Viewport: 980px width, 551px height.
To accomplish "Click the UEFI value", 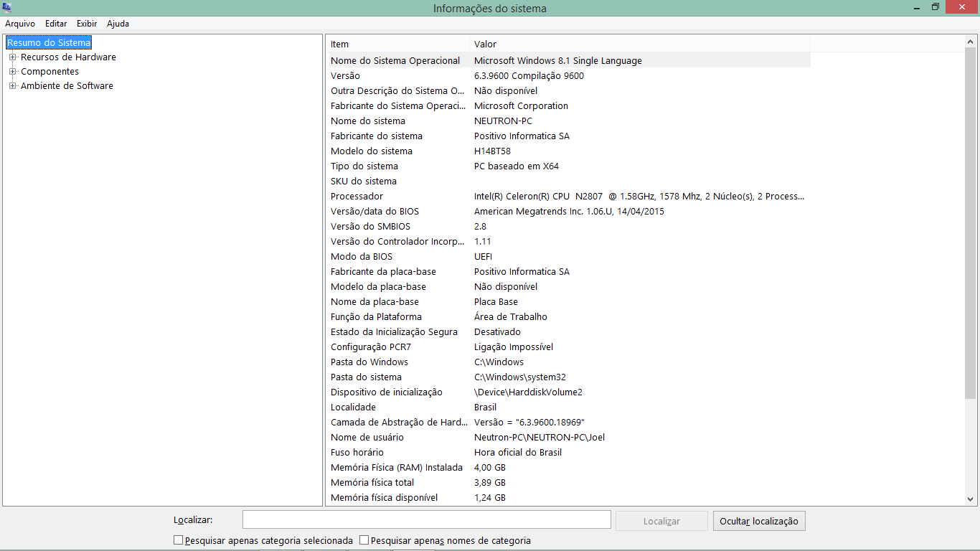I will (483, 257).
